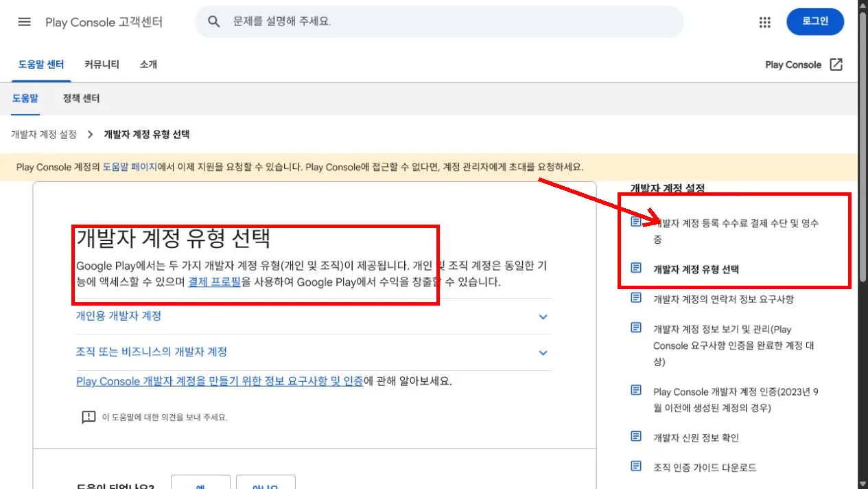Click the feedback speech bubble icon
Screen dimensions: 868x489
pyautogui.click(x=88, y=417)
